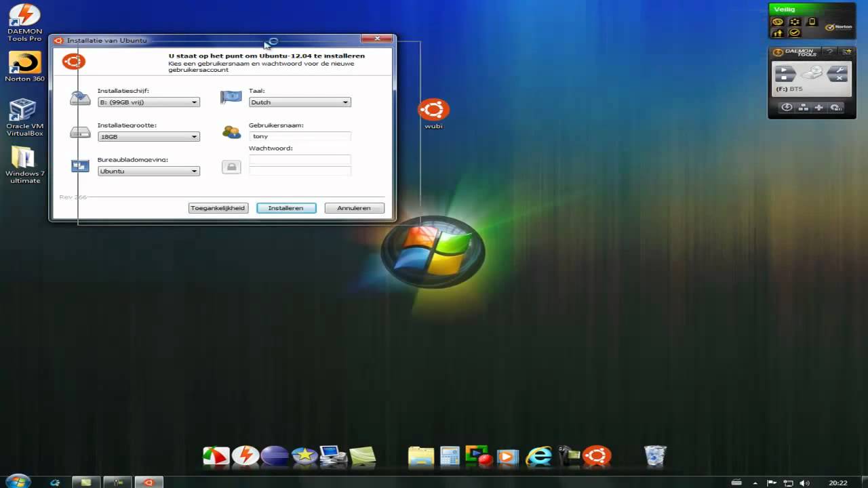
Task: Click the Action Center flag tray icon
Action: click(772, 483)
